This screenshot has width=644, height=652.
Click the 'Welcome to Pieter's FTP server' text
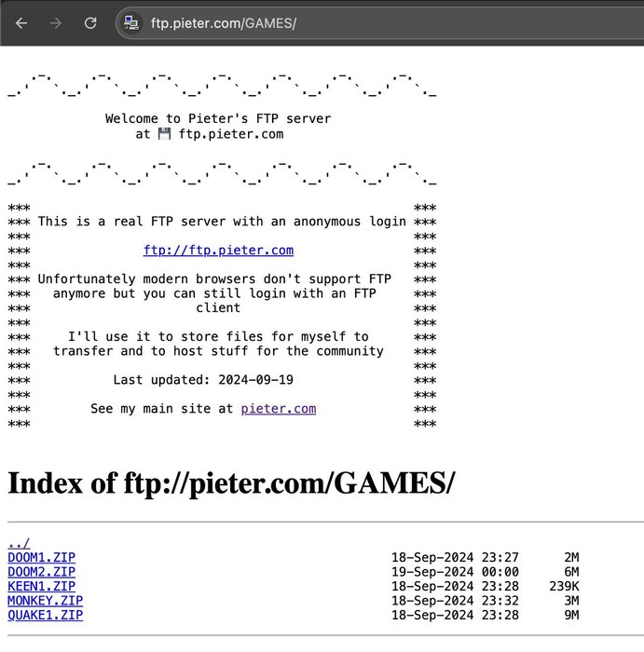coord(218,119)
